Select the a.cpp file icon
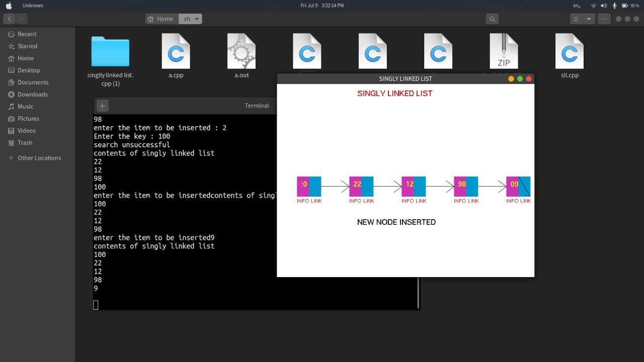Viewport: 644px width, 362px height. 176,51
